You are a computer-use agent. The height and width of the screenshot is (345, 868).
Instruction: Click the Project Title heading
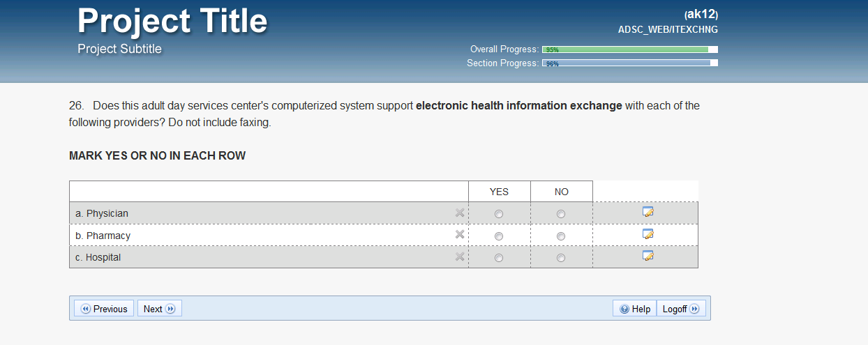click(x=172, y=21)
